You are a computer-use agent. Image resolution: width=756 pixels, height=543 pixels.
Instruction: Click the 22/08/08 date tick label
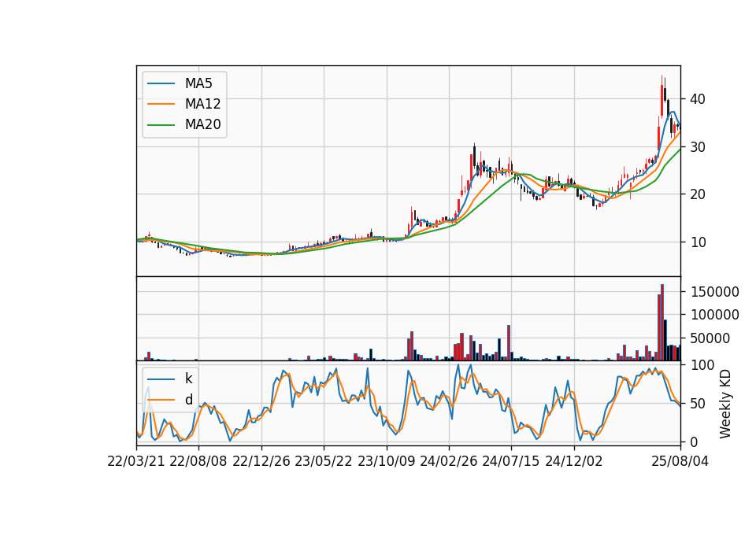(x=198, y=461)
